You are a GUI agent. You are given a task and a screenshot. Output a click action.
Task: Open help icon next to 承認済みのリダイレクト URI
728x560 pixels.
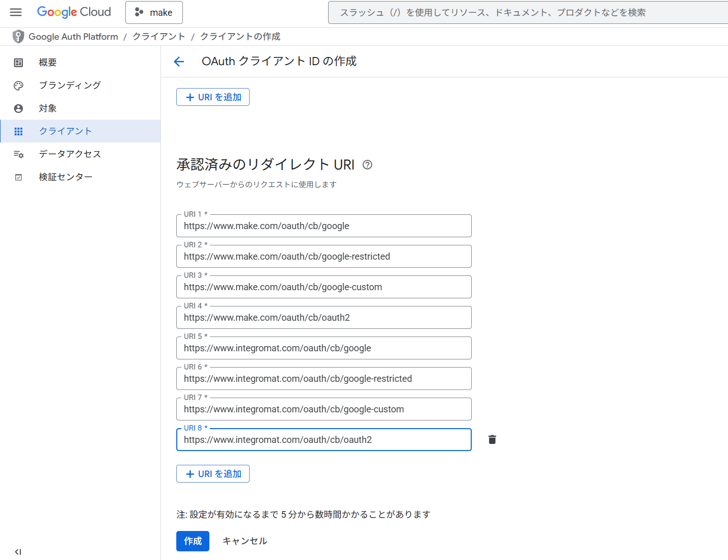pos(367,164)
